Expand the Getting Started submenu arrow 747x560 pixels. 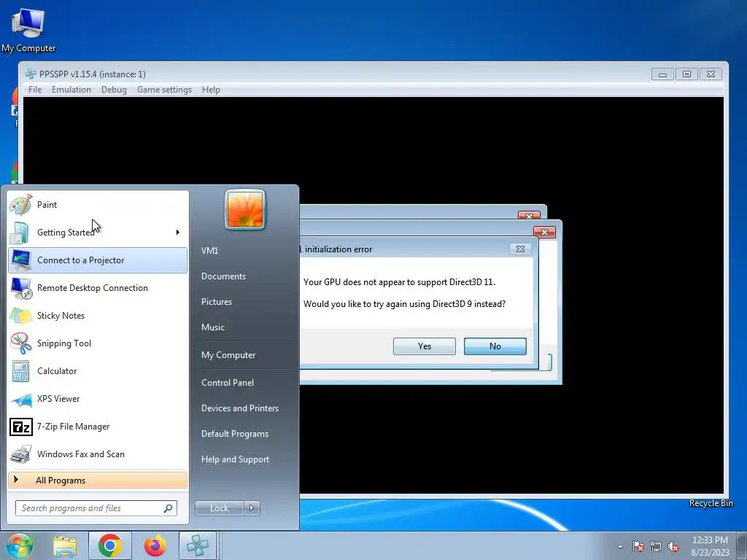[x=178, y=233]
